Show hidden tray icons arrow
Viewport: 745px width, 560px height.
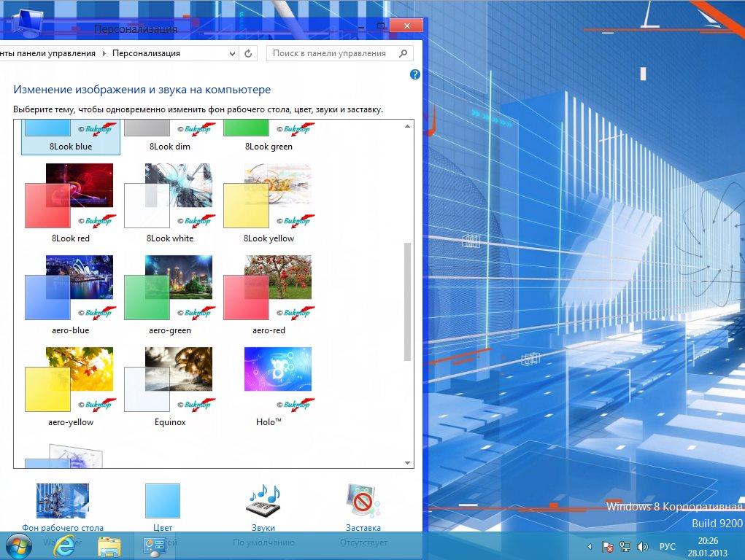click(590, 546)
